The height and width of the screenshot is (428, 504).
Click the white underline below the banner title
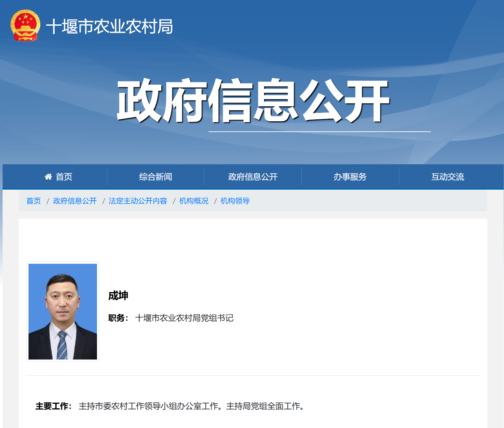[319, 131]
